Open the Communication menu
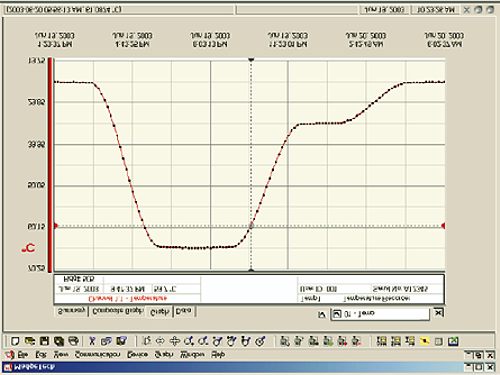500x375 pixels. tap(98, 355)
